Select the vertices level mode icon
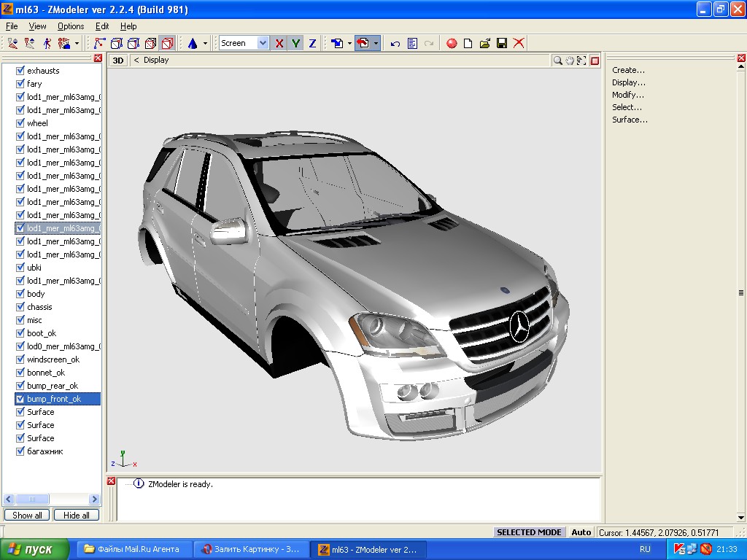This screenshot has width=747, height=560. (x=99, y=43)
